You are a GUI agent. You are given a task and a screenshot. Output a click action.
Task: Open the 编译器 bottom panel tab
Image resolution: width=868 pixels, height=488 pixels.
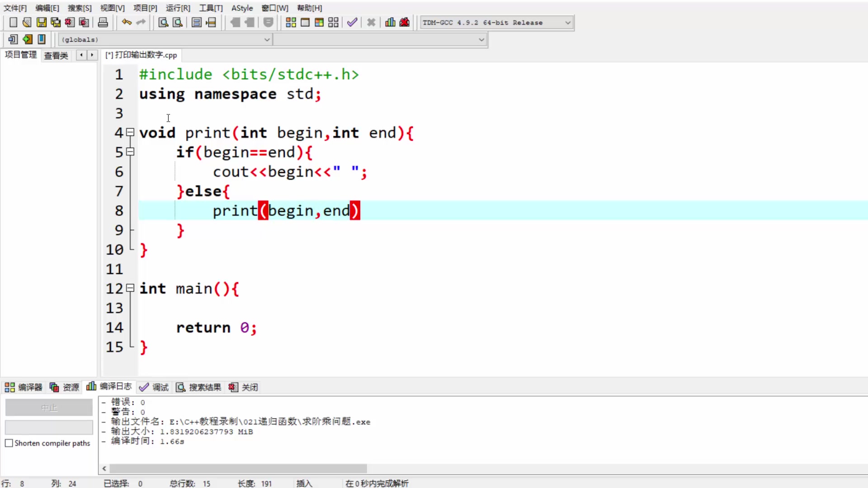pos(24,387)
